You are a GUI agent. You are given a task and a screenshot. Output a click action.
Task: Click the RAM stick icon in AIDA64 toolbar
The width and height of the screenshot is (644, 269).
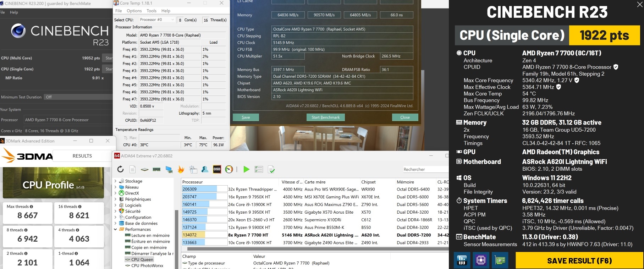tap(156, 169)
